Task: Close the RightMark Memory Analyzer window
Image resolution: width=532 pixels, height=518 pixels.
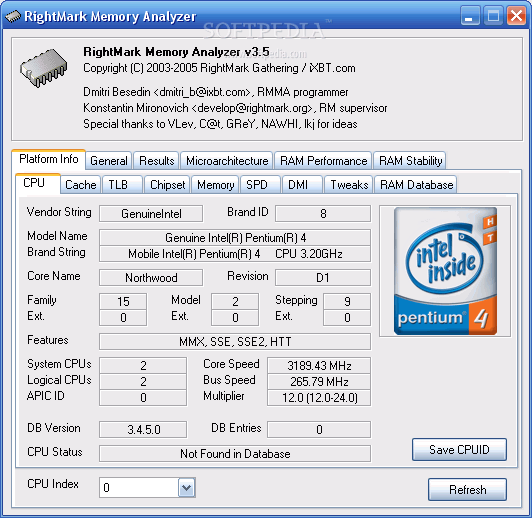Action: tap(516, 16)
